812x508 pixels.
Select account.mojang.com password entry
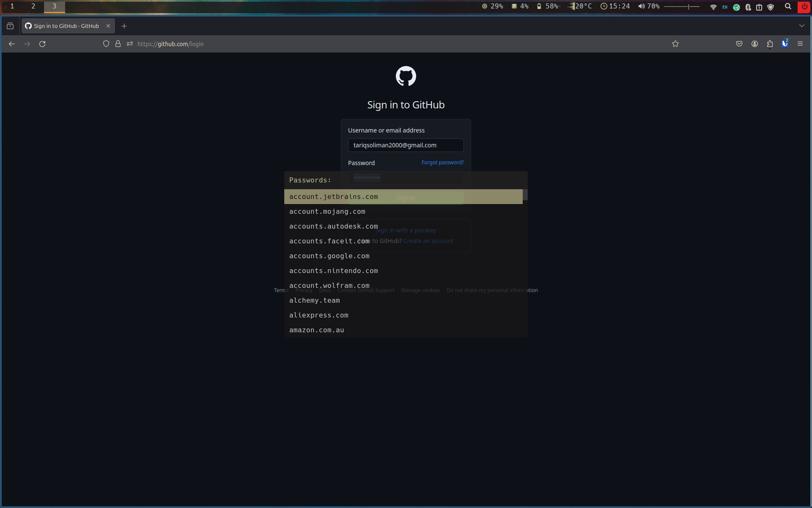(x=327, y=212)
